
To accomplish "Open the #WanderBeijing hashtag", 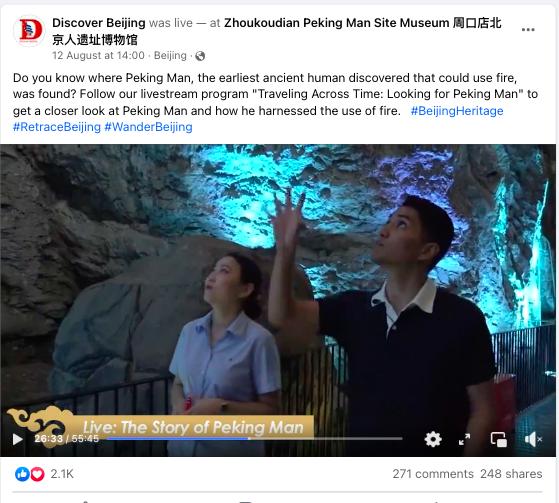I will (148, 127).
